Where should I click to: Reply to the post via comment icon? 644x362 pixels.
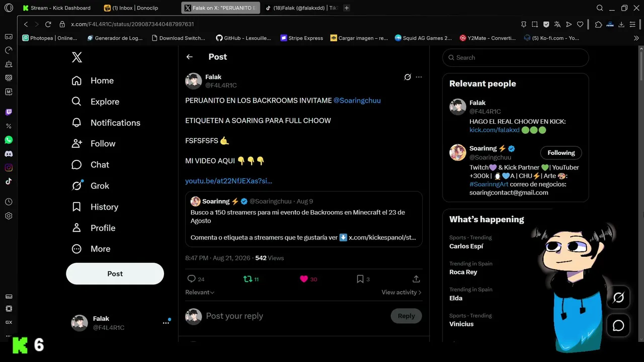click(x=191, y=279)
